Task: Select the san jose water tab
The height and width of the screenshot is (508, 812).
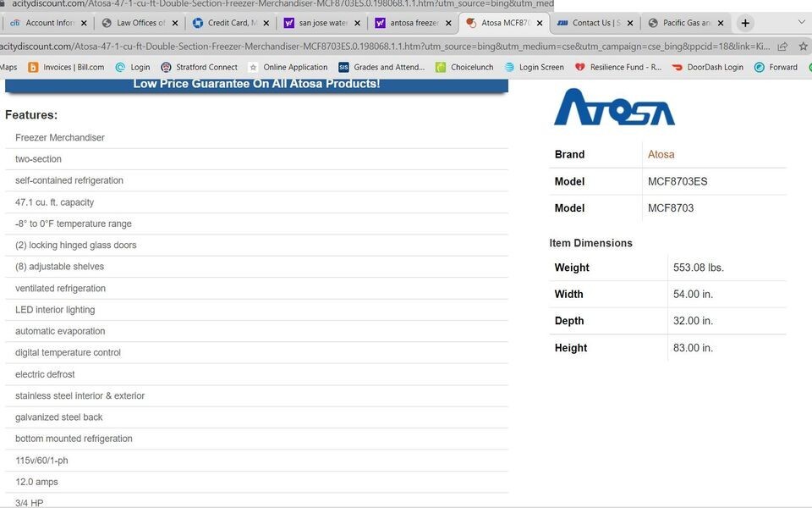Action: [x=322, y=23]
